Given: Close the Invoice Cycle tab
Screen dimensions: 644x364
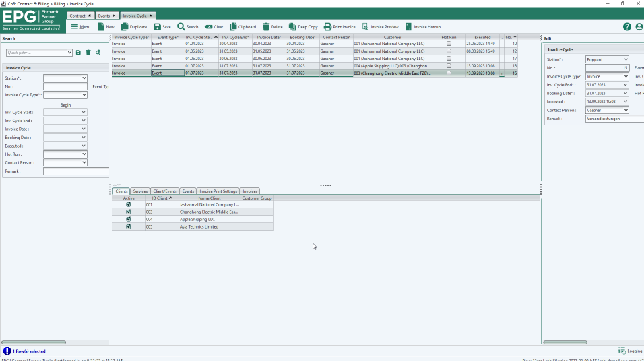Looking at the screenshot, I should click(151, 16).
